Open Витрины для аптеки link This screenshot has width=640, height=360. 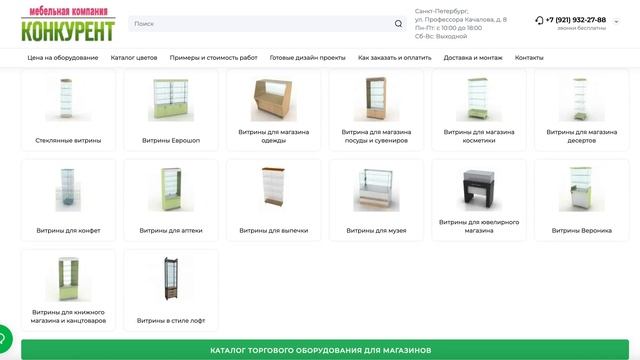171,231
